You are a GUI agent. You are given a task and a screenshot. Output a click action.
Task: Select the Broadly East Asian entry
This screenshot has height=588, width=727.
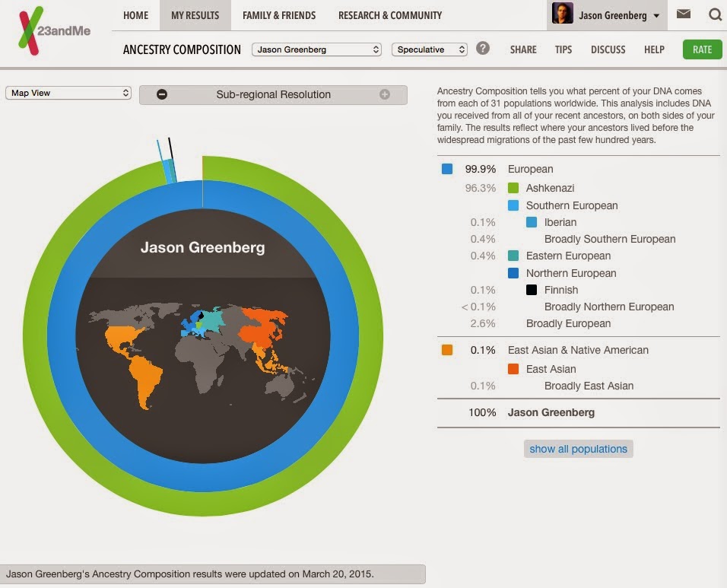click(589, 386)
